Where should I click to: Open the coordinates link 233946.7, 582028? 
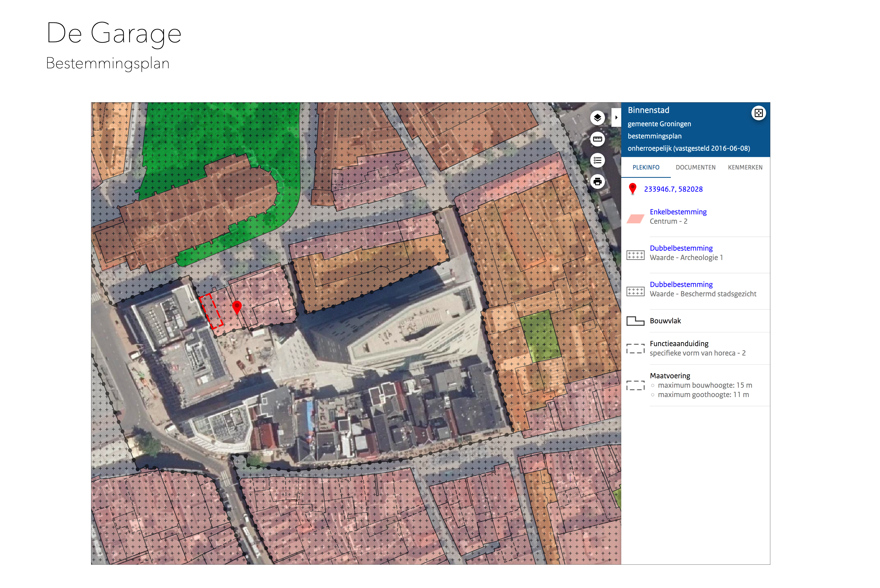pyautogui.click(x=673, y=189)
